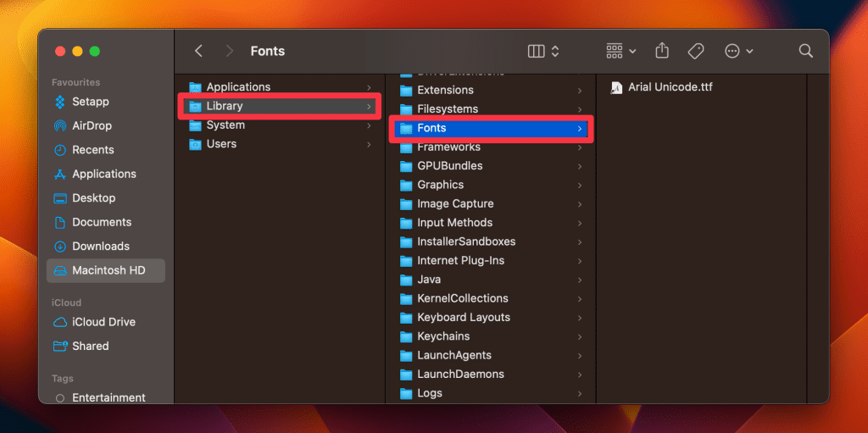Open the More actions ellipsis menu
The width and height of the screenshot is (868, 433).
pyautogui.click(x=739, y=51)
